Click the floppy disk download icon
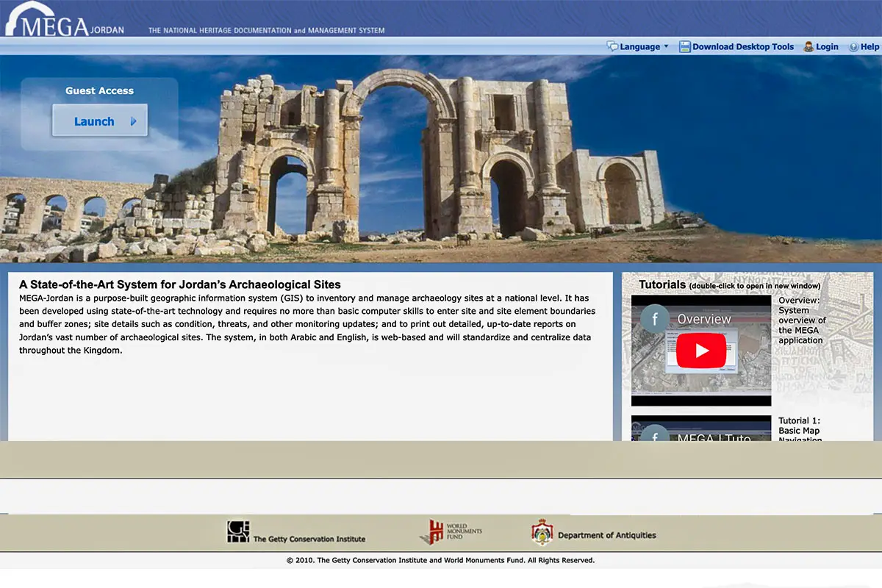 [x=684, y=46]
